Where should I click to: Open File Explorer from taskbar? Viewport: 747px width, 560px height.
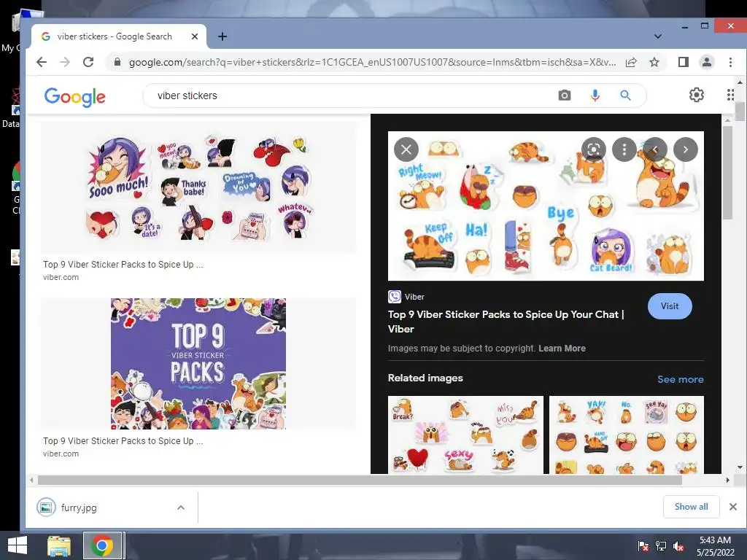(x=59, y=545)
